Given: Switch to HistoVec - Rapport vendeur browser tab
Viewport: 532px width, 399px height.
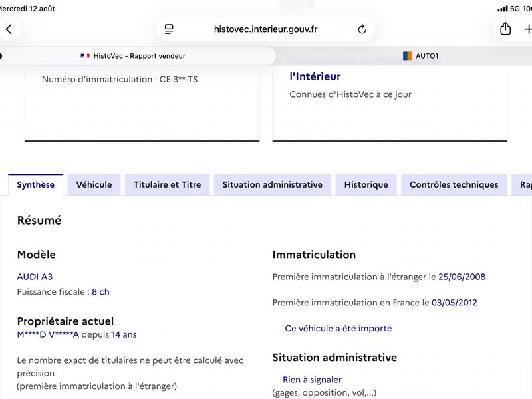Looking at the screenshot, I should click(x=138, y=56).
